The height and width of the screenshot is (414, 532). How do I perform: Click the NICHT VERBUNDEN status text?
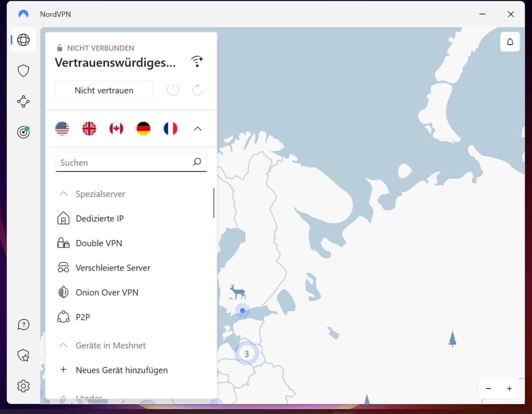(x=101, y=48)
